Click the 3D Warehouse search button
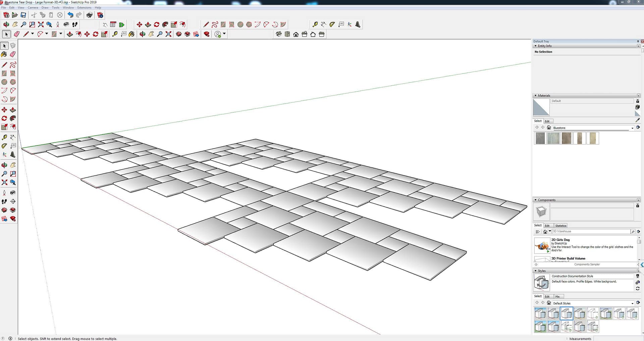The image size is (644, 341). 633,231
